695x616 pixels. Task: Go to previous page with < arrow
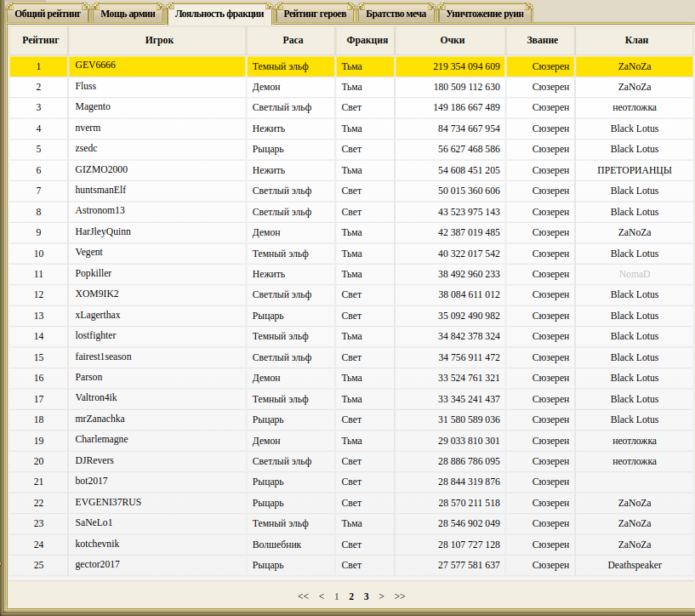(322, 596)
